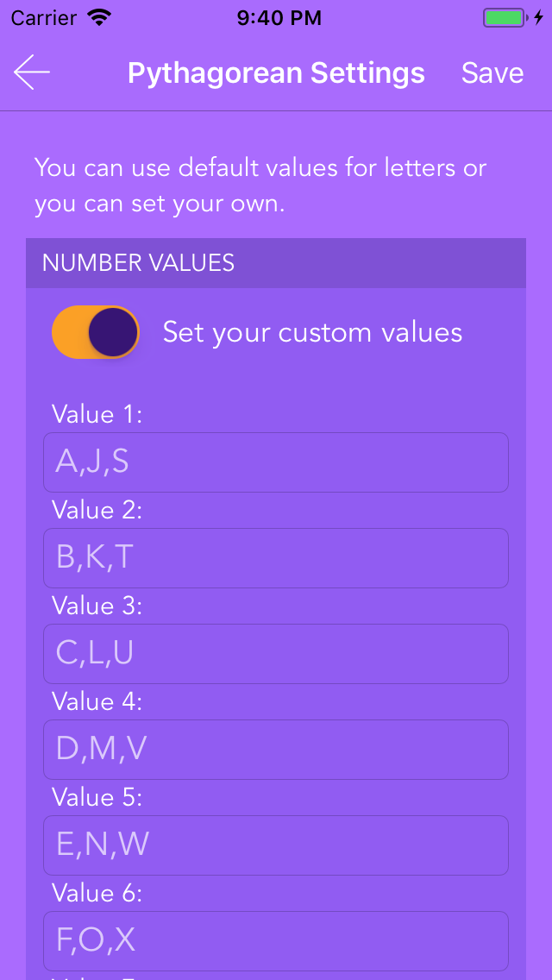Save the Pythagorean settings
This screenshot has height=980, width=552.
(x=492, y=72)
